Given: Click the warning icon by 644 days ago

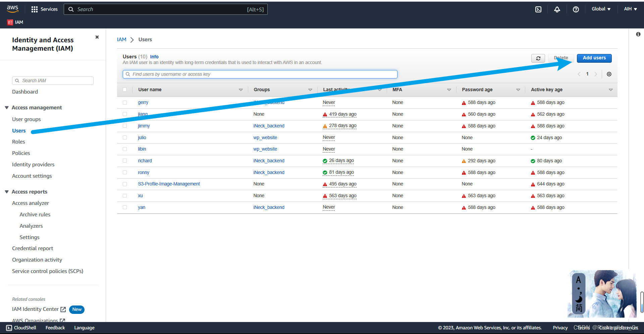Looking at the screenshot, I should [533, 184].
